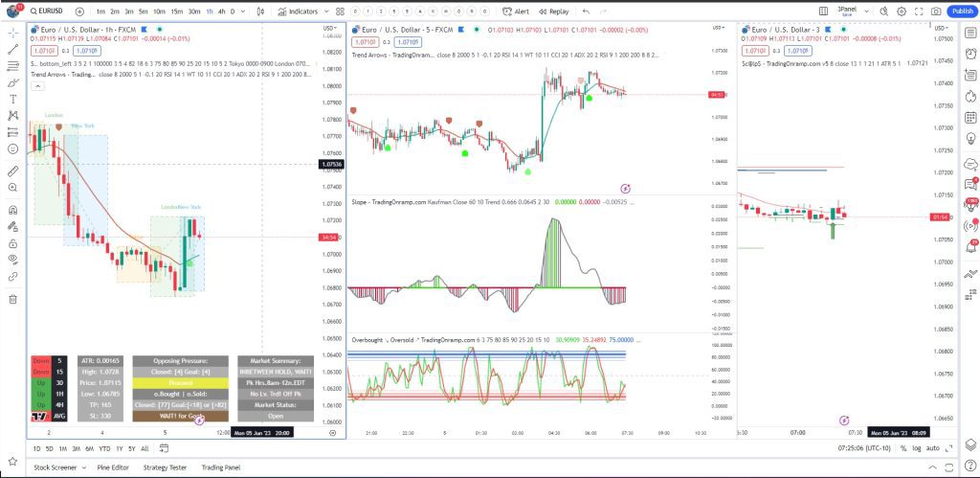Switch to the Strategy Tester tab
Screen dimensions: 980x478
pos(163,467)
